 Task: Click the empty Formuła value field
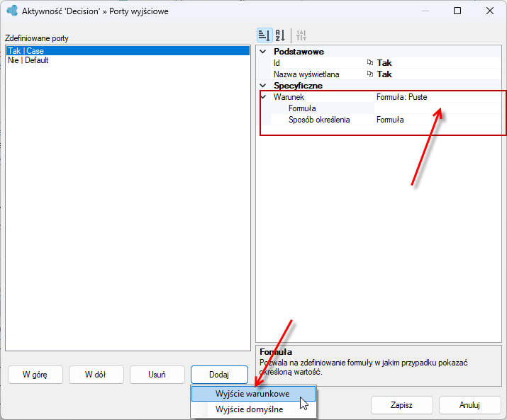tap(438, 108)
